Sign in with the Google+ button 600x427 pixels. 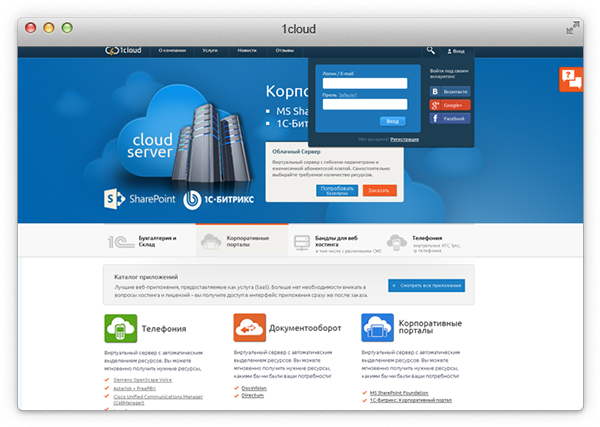(x=450, y=105)
